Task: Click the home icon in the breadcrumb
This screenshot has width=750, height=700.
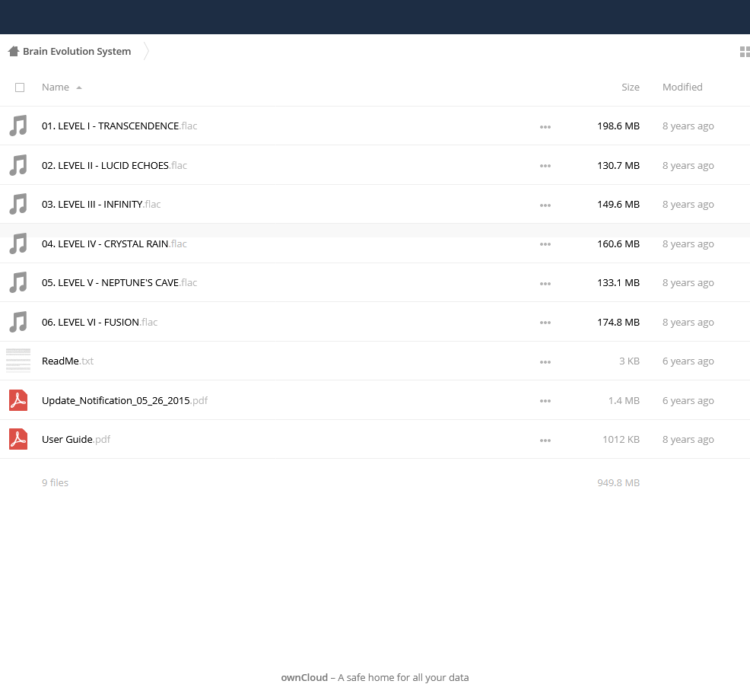Action: tap(14, 51)
